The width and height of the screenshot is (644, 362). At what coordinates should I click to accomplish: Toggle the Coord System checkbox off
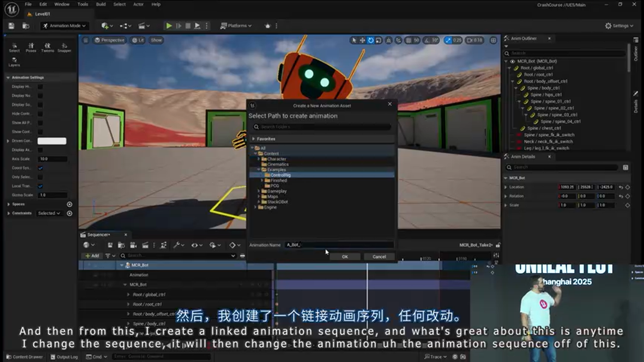point(41,167)
